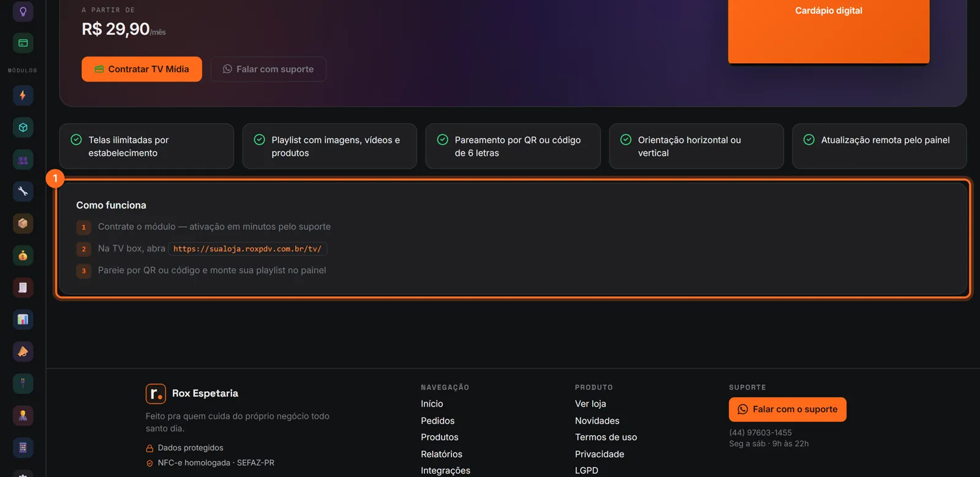Click Falar com suporte outline button

(x=268, y=69)
